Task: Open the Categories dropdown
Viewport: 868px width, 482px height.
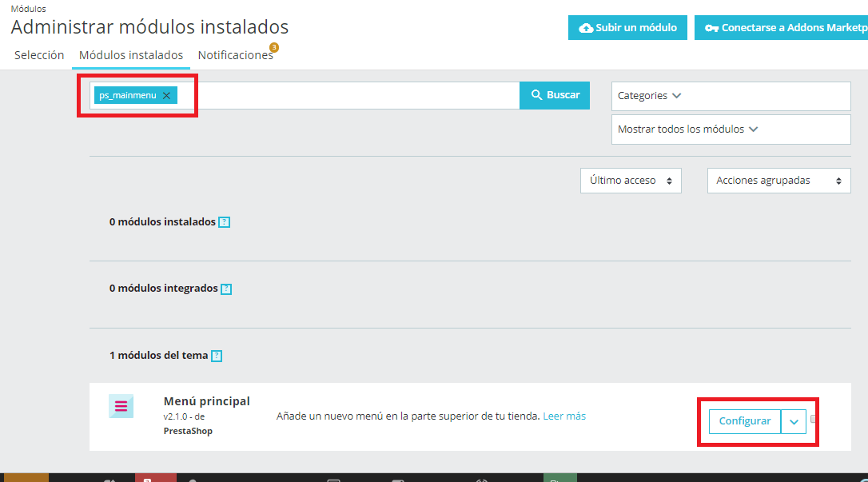Action: pos(731,96)
